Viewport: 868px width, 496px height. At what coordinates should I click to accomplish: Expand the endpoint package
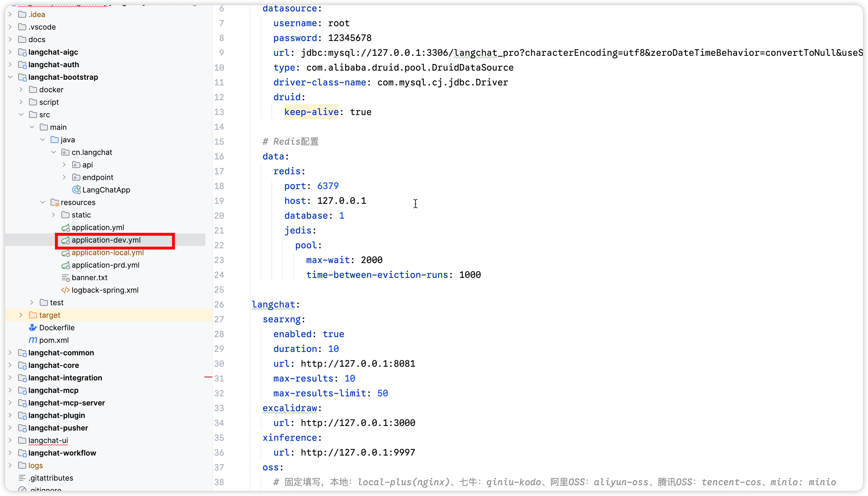click(64, 177)
